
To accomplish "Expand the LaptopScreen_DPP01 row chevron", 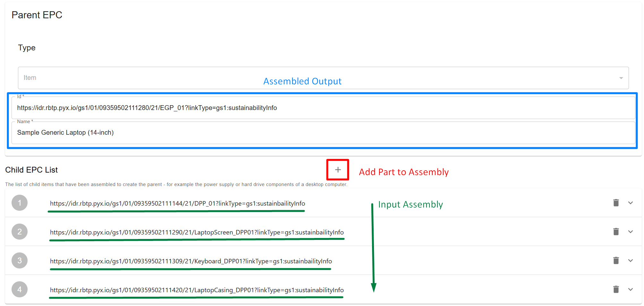I will pos(630,232).
